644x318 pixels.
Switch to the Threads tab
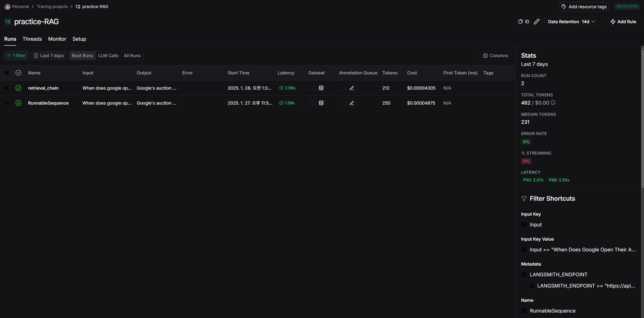[x=32, y=39]
